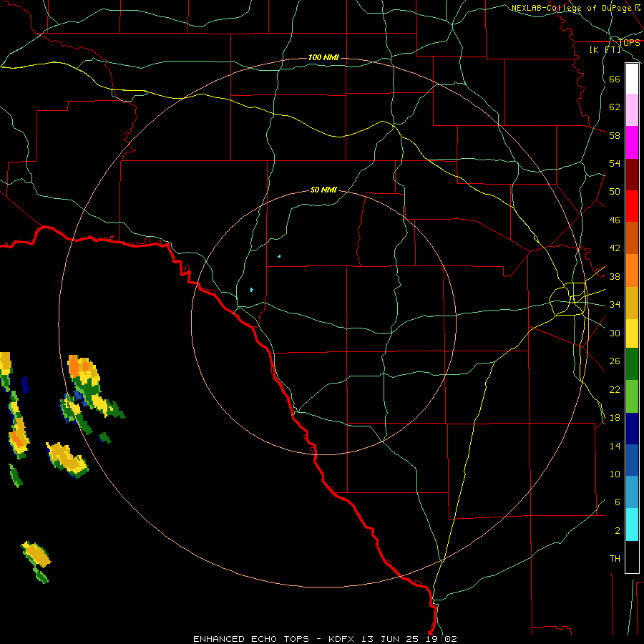Click the magenta 58 kft legend swatch
This screenshot has width=644, height=644.
[632, 142]
